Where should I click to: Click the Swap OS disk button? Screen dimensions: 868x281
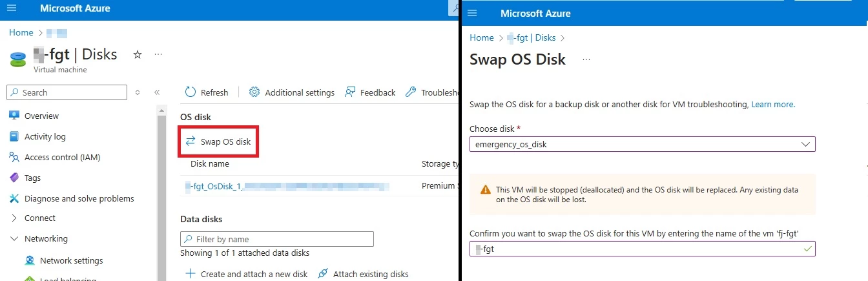pos(218,141)
